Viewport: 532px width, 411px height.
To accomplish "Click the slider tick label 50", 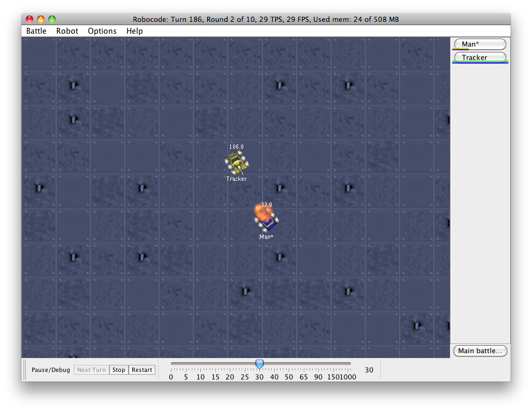I will click(x=289, y=377).
